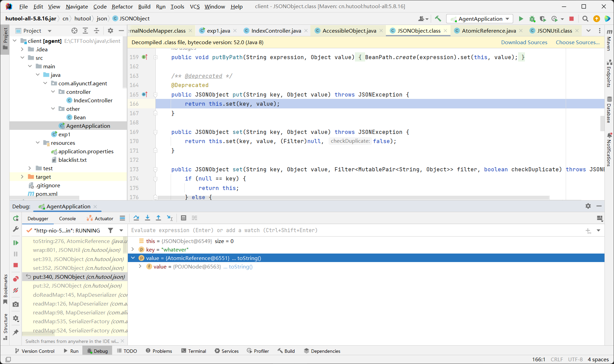Open the debug panel layout settings icon
Viewport: 614px width, 364px height.
(600, 218)
